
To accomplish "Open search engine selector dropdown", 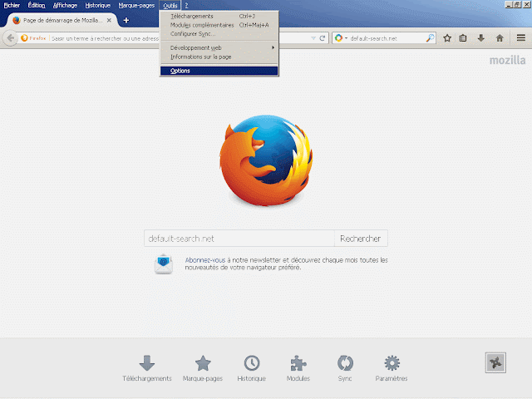I will coord(341,38).
